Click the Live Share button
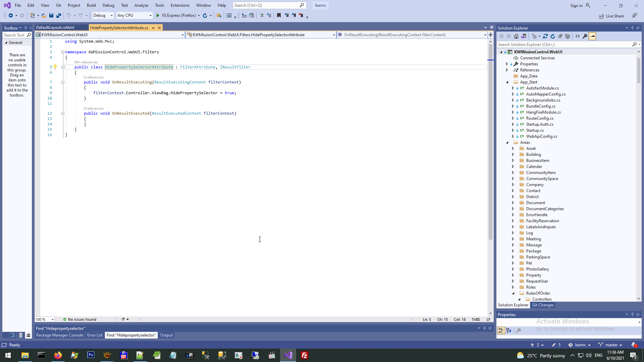This screenshot has width=644, height=362. pos(611,16)
